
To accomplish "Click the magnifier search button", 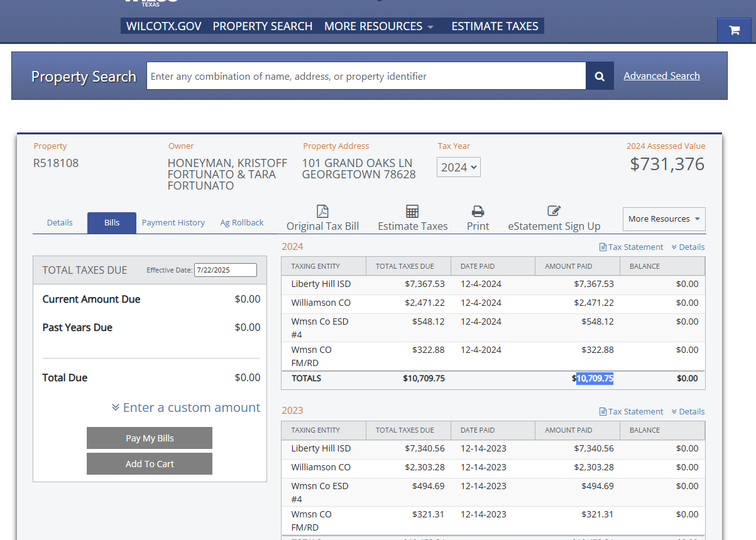I will [x=600, y=76].
